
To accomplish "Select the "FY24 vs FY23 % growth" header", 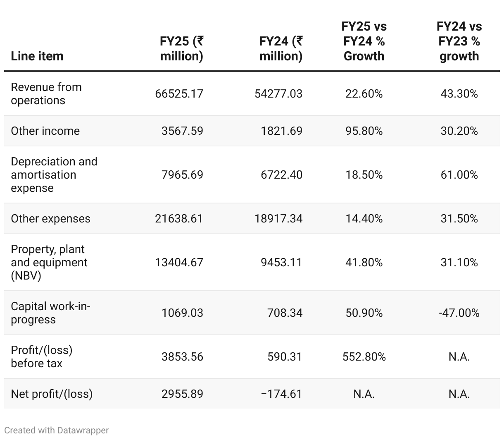I will 459,41.
